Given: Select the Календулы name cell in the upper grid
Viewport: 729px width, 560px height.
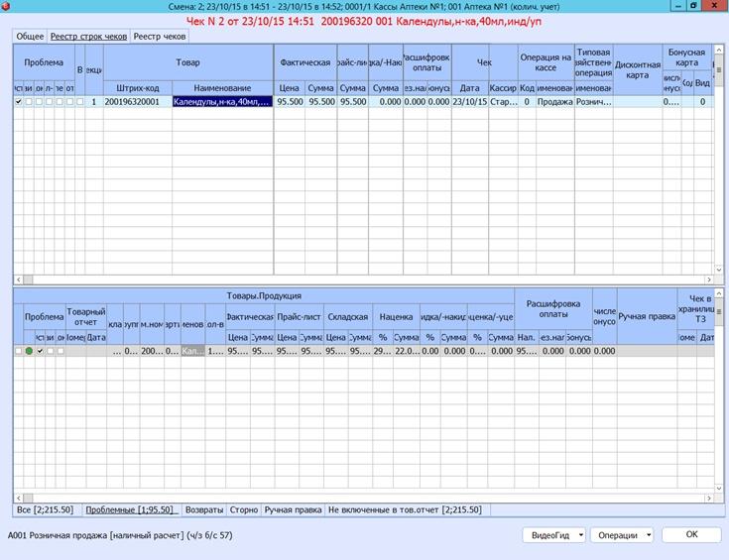Looking at the screenshot, I should tap(222, 102).
